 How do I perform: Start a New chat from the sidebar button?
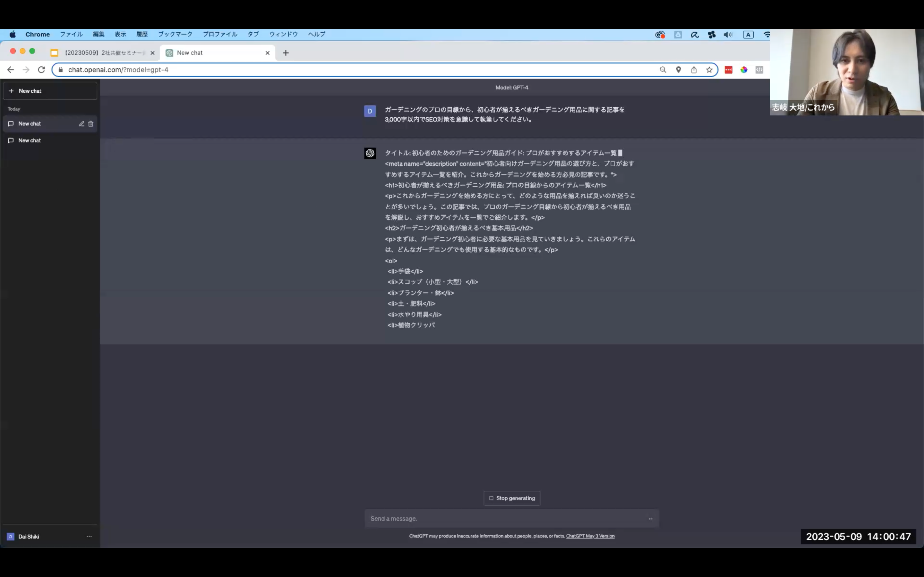tap(50, 91)
